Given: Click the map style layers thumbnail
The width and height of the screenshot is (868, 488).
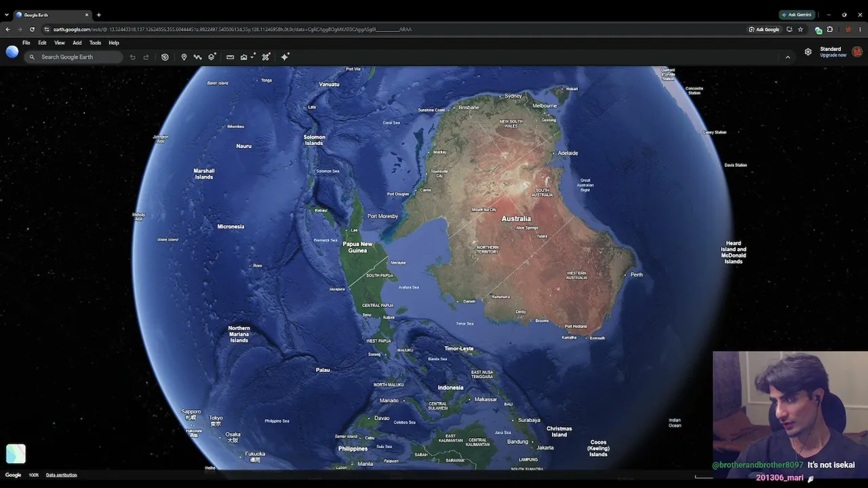Looking at the screenshot, I should [16, 453].
